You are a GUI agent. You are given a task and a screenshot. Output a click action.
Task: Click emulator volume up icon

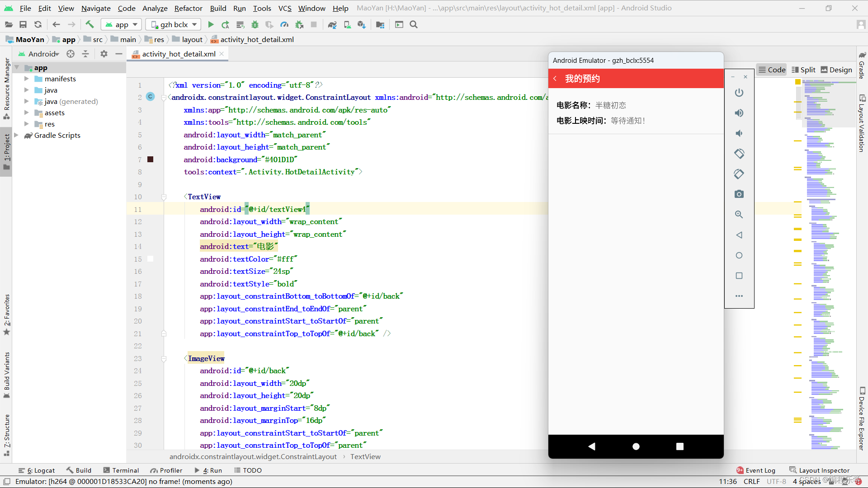739,113
